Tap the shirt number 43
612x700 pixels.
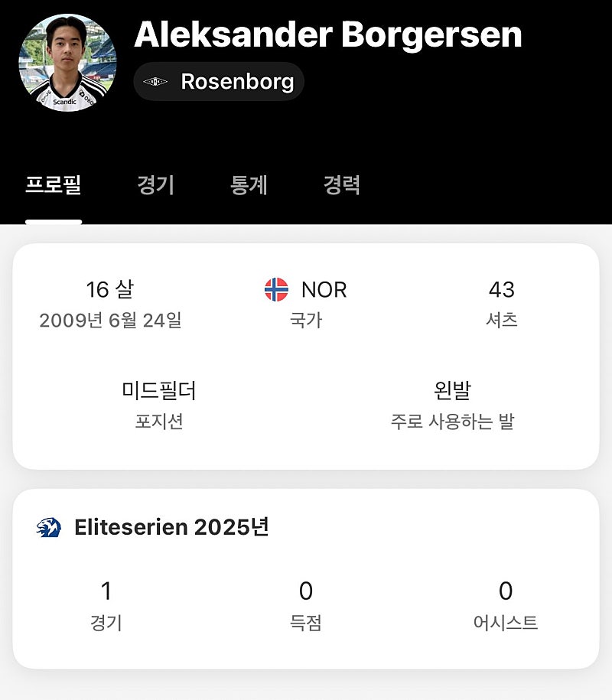tap(502, 289)
